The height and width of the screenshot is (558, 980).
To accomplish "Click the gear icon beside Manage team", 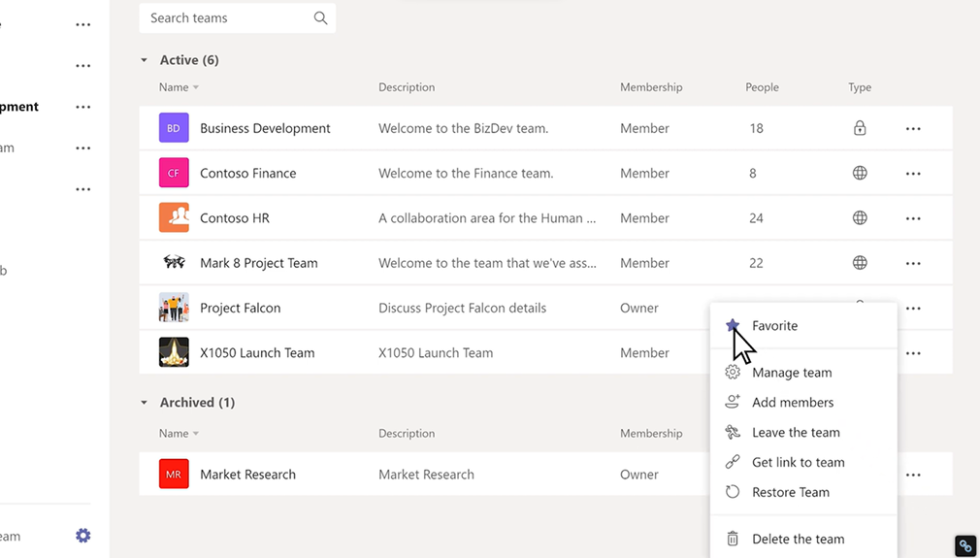I will tap(733, 373).
